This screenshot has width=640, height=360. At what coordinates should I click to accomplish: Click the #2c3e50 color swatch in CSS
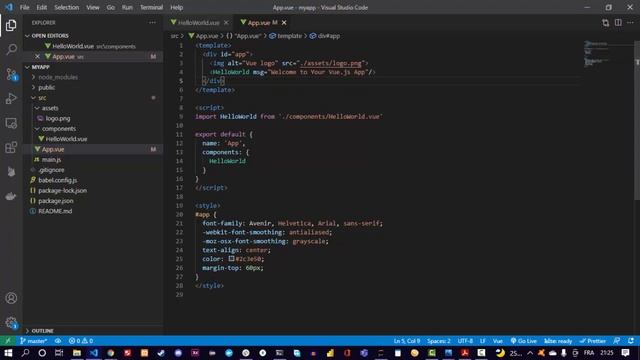pyautogui.click(x=231, y=259)
